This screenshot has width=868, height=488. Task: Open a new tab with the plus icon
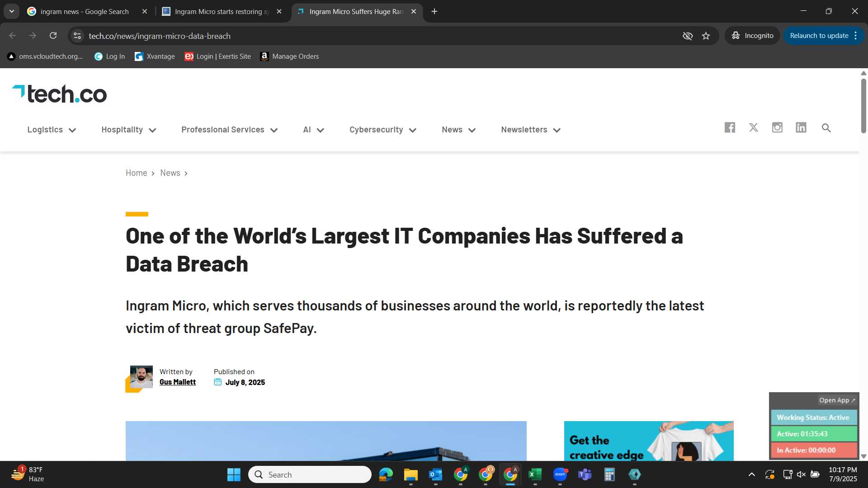point(434,11)
